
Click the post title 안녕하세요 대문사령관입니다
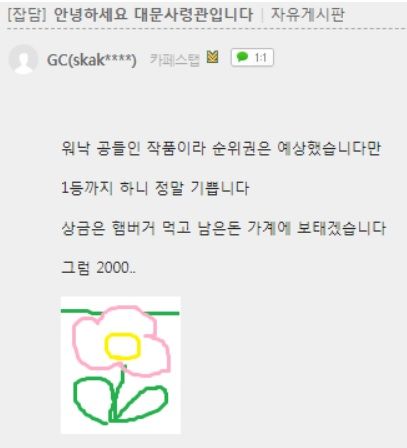click(x=153, y=15)
